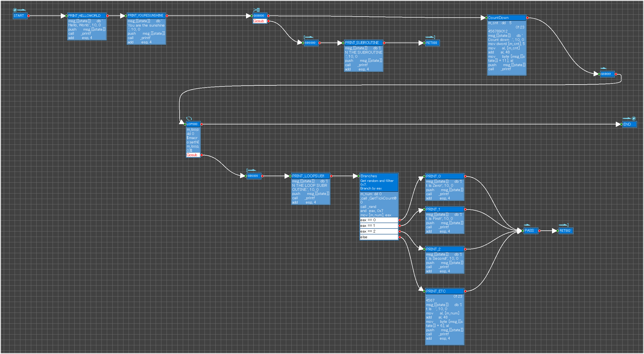
Task: Click the gosub icon above GSB000 node
Action: [257, 10]
